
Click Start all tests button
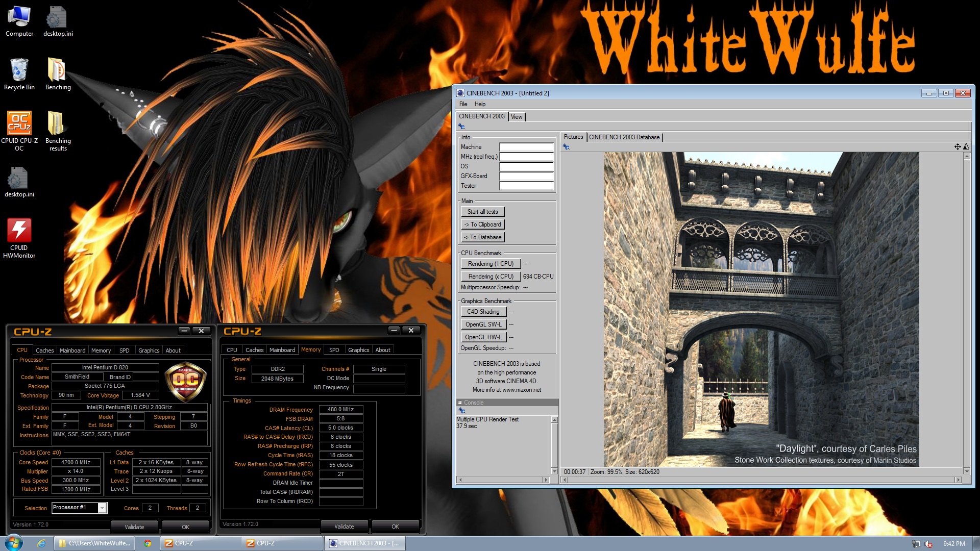(x=482, y=212)
